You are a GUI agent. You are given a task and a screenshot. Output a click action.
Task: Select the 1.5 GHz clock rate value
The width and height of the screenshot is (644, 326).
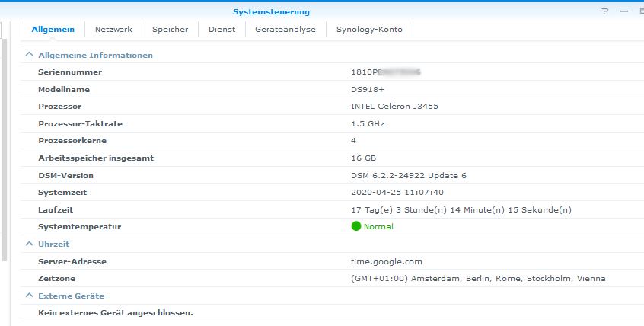(x=368, y=123)
